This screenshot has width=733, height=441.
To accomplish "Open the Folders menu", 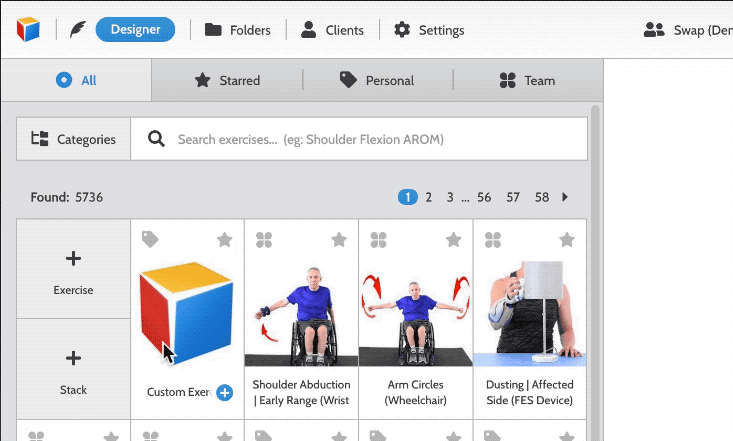I will [237, 30].
